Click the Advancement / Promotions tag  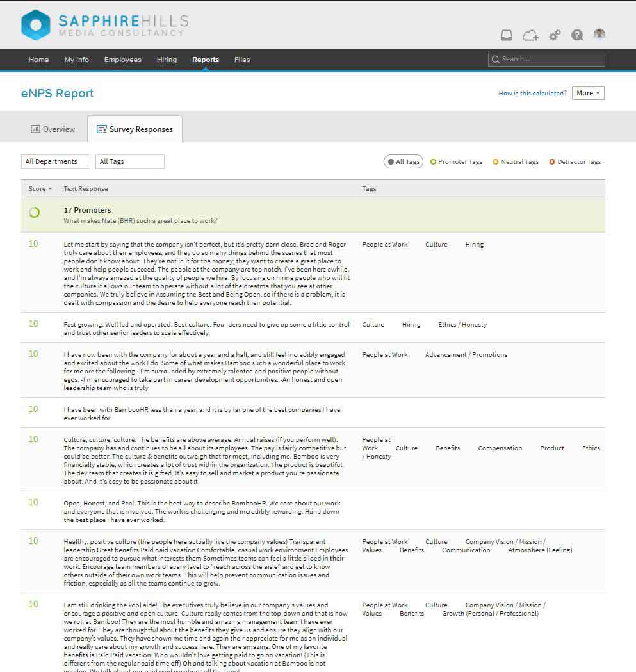tap(466, 354)
